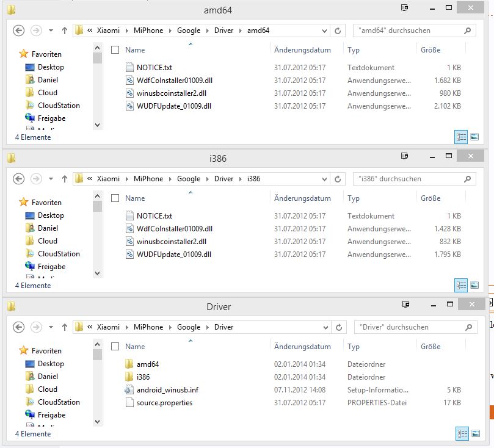The height and width of the screenshot is (448, 494).
Task: Sort Driver window by Änderungsdatum column
Action: [x=302, y=347]
